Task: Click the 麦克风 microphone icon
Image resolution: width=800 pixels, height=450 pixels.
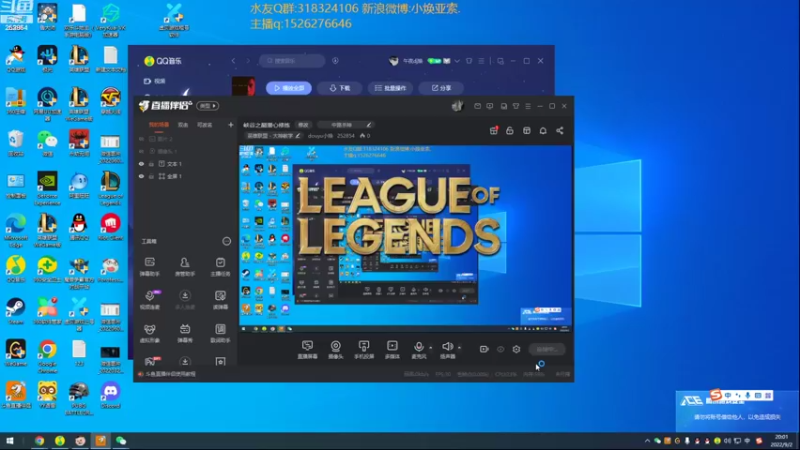Action: pos(418,347)
